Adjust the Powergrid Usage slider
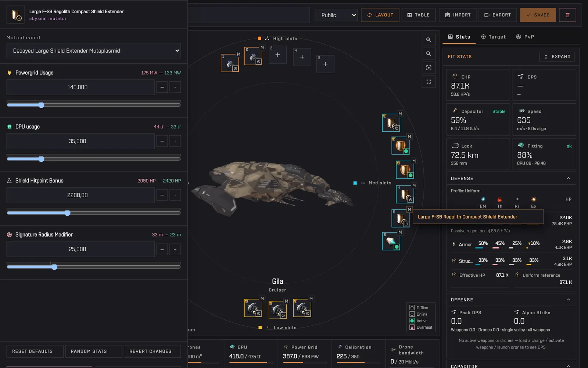The image size is (588, 368). point(94,105)
